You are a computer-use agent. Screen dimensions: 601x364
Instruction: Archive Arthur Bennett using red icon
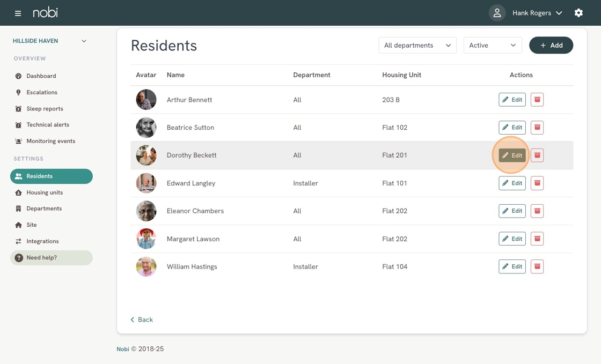click(x=537, y=100)
